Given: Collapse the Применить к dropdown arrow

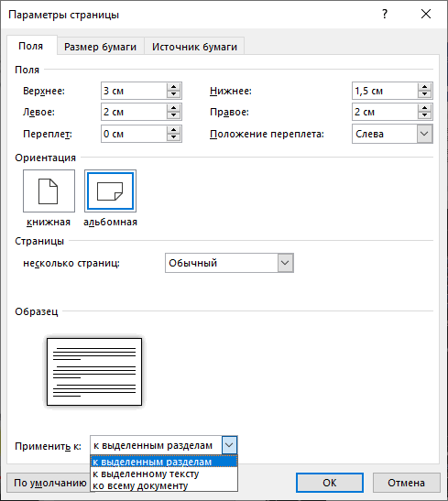Looking at the screenshot, I should tap(229, 445).
